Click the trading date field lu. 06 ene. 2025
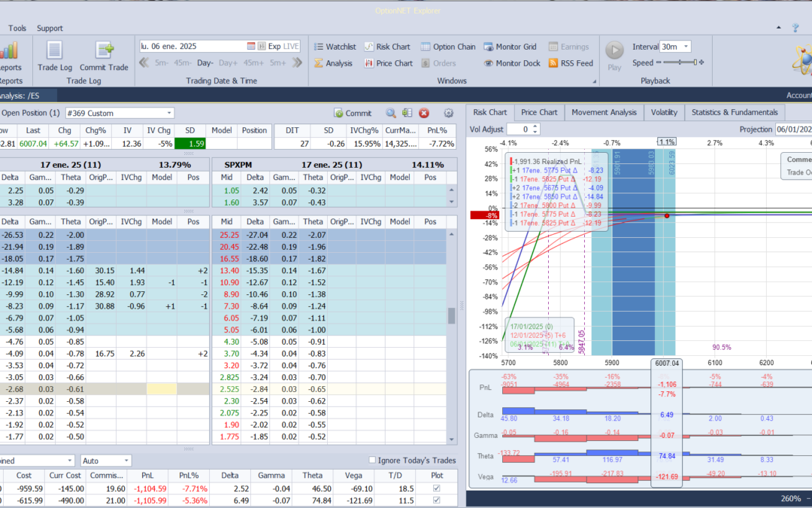This screenshot has width=812, height=508. tap(192, 46)
